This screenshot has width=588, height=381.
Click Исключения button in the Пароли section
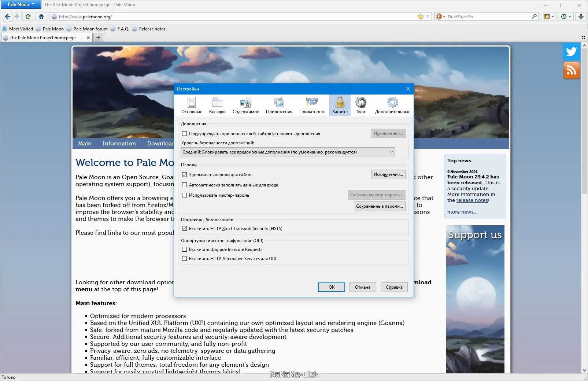click(388, 174)
